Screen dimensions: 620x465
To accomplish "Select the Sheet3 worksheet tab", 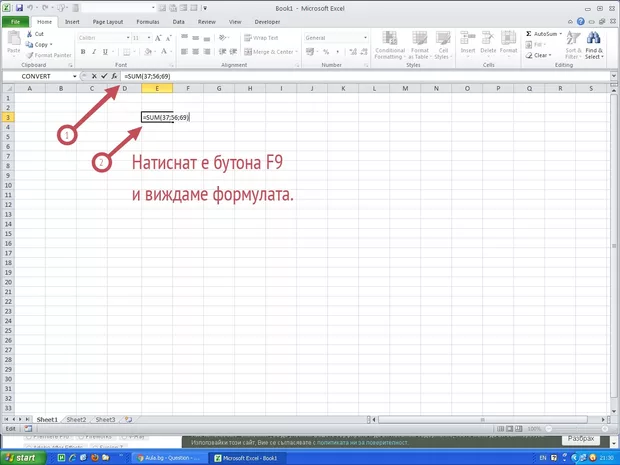I will [x=105, y=420].
